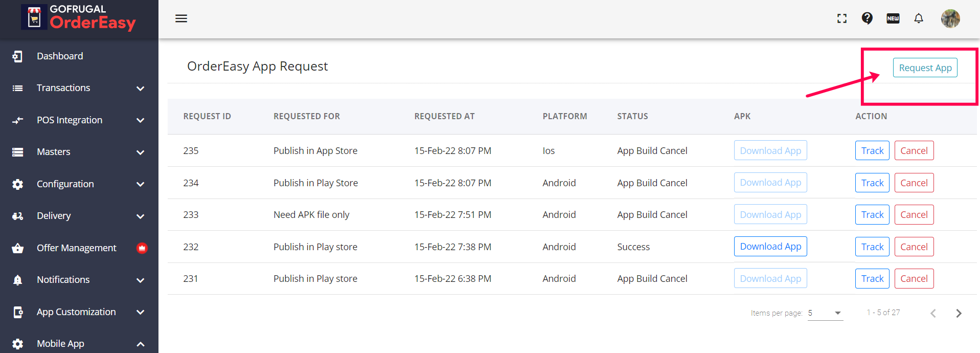Select Delivery in the sidebar
The width and height of the screenshot is (980, 353).
coord(54,216)
